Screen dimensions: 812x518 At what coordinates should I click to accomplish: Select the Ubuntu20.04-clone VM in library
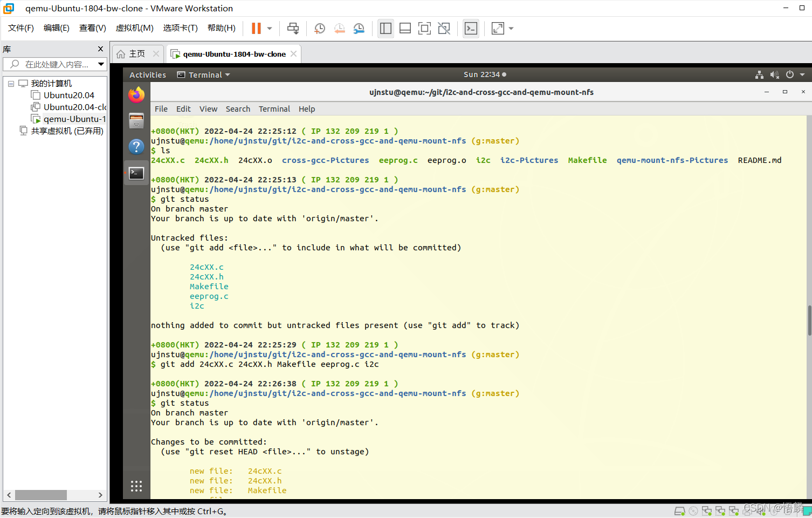(74, 107)
